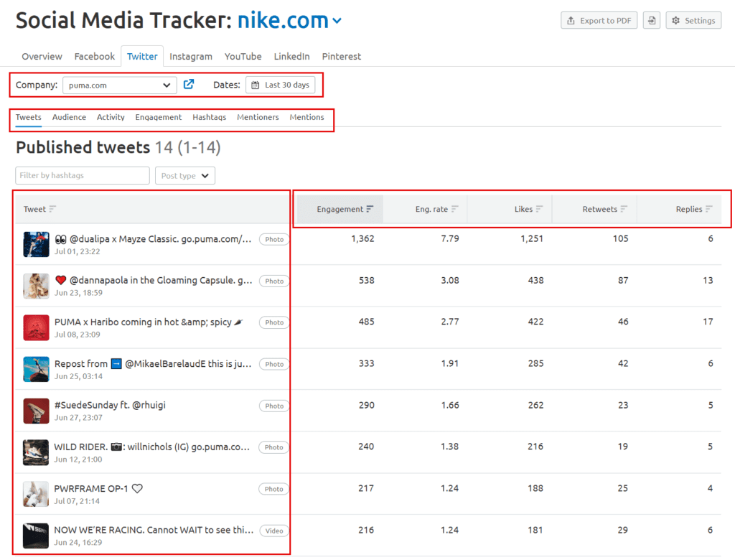
Task: Open thumbnail of WILD RIDER tweet
Action: [36, 452]
